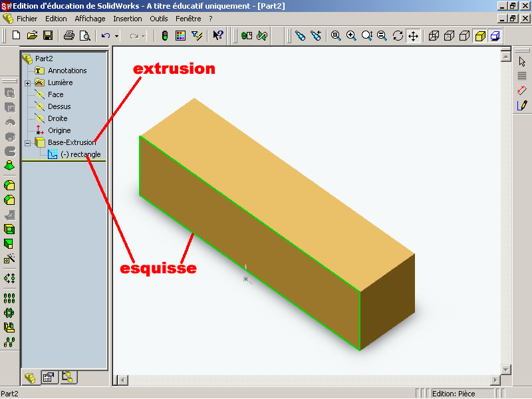The width and height of the screenshot is (532, 399).
Task: Open print preview
Action: click(85, 36)
